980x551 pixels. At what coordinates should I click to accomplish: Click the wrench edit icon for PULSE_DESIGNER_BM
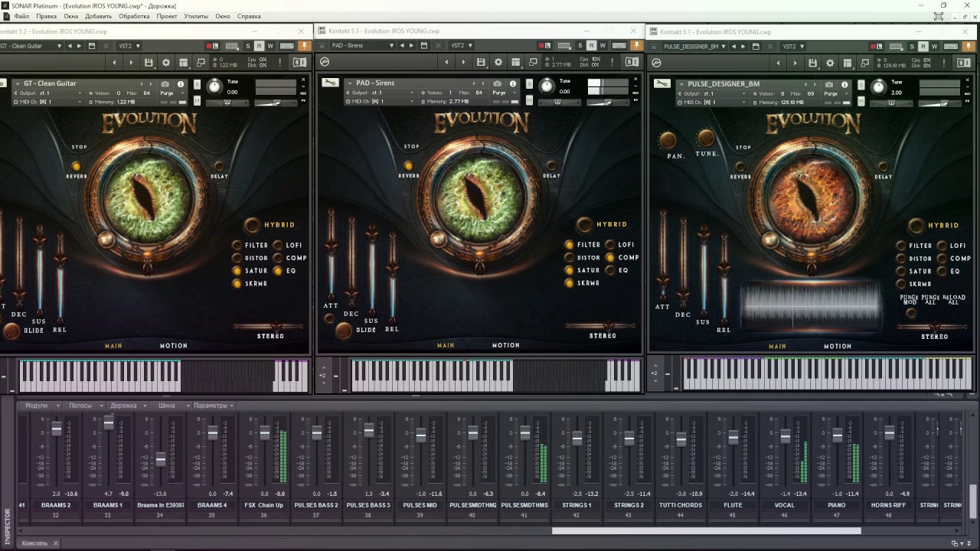point(662,83)
